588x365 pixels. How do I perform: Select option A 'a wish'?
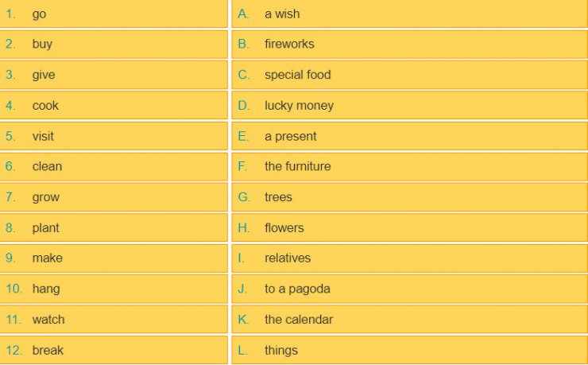409,14
